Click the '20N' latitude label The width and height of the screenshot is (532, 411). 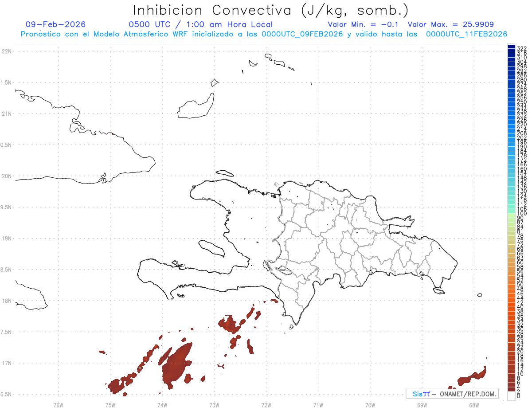[7, 176]
